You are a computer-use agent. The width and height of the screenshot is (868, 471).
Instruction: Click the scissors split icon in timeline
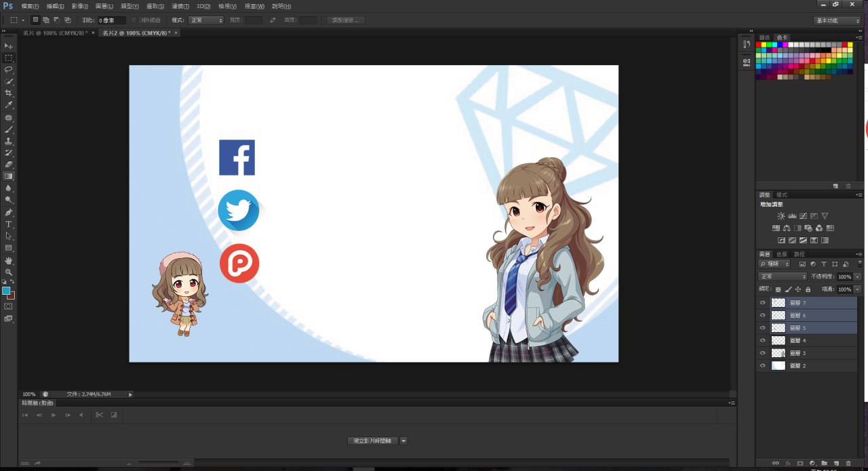(x=99, y=415)
